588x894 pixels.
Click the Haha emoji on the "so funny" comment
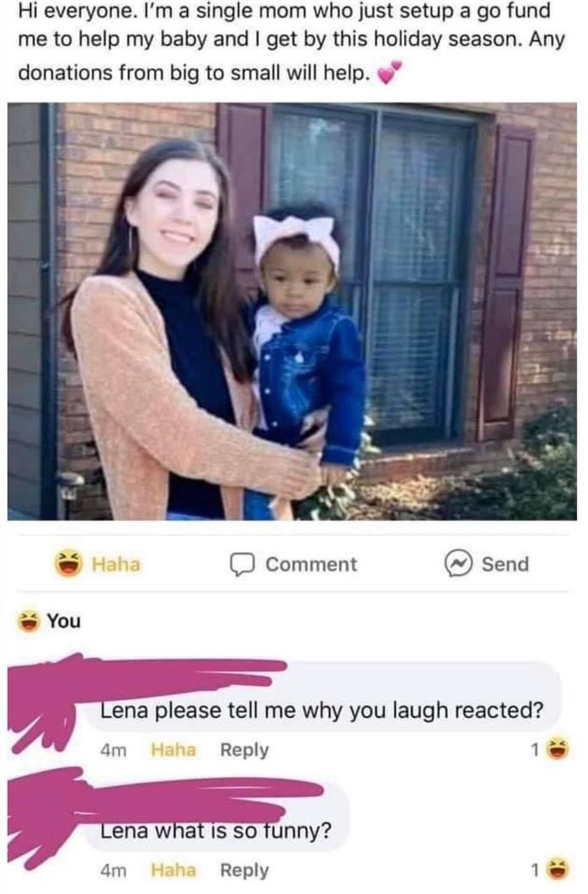pos(557,870)
